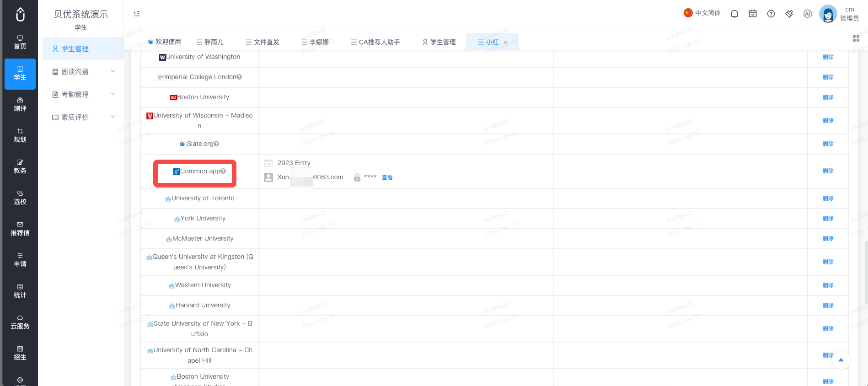Close the 小红 tab

505,43
